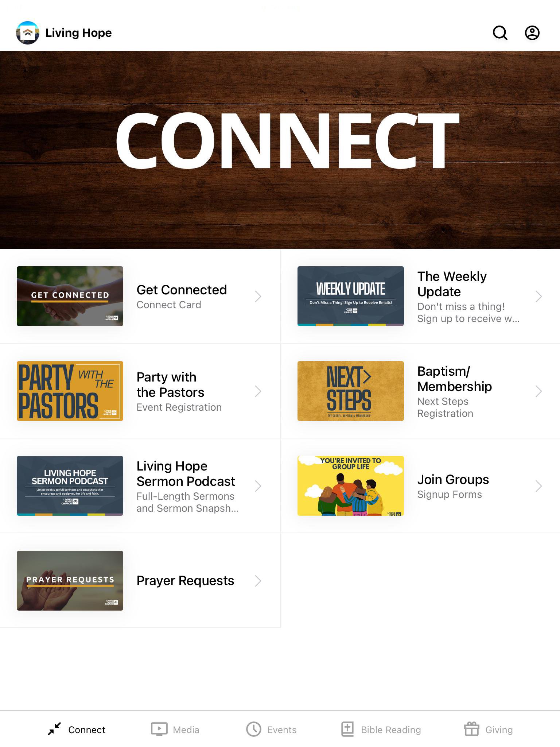
Task: Select the Events clock icon
Action: click(x=254, y=729)
